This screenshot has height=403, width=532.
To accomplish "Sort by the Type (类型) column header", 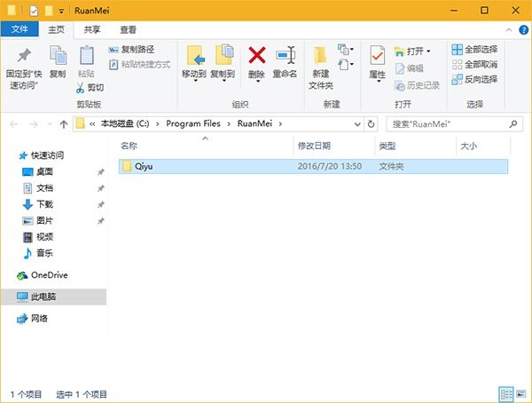I will (387, 146).
